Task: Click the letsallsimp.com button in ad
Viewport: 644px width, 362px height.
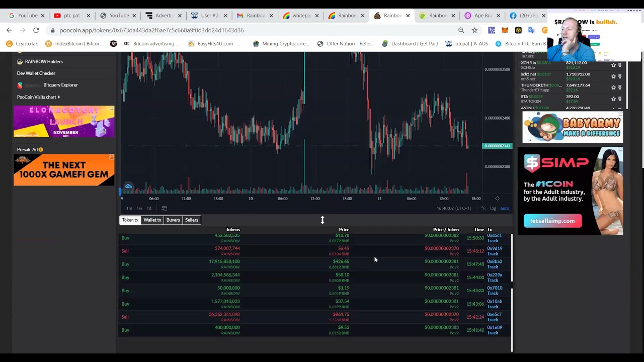Action: (x=552, y=221)
